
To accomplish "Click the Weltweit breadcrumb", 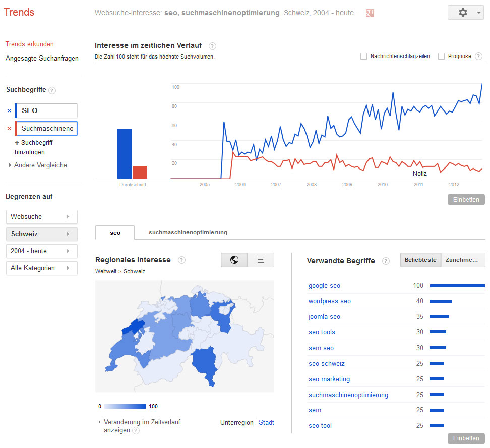I will coord(106,271).
